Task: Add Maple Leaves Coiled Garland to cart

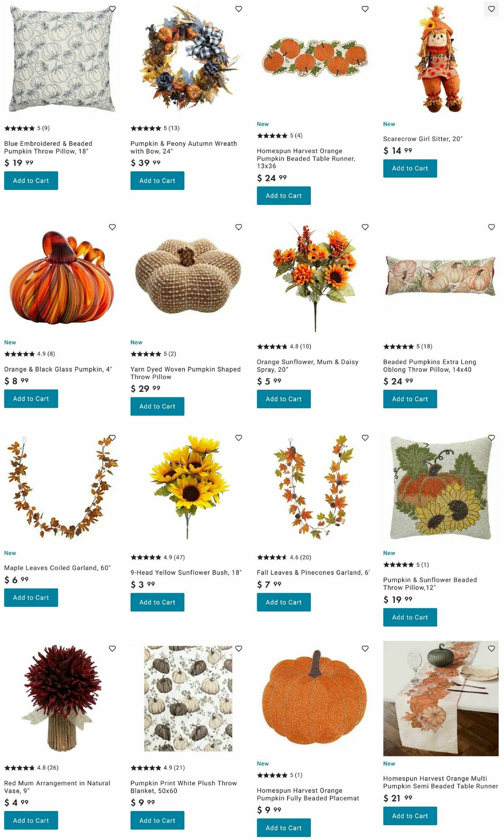Action: pyautogui.click(x=31, y=598)
